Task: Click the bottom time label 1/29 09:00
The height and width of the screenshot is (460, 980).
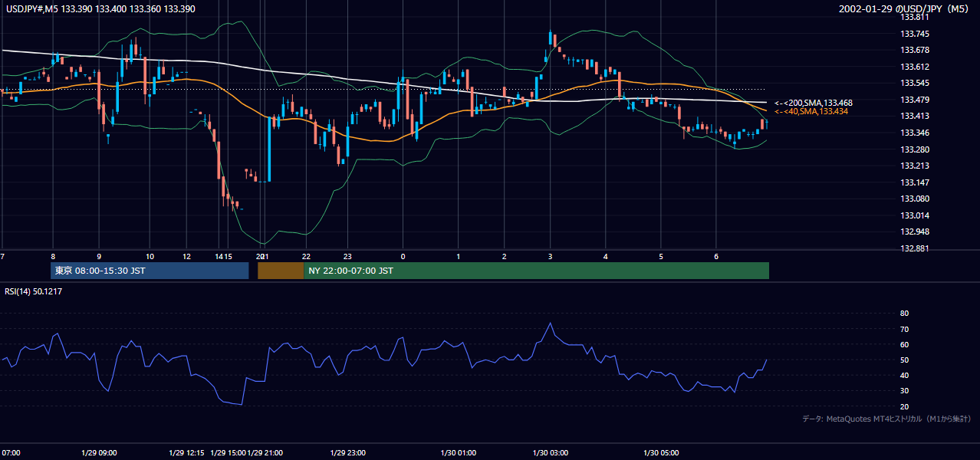Action: tap(99, 452)
